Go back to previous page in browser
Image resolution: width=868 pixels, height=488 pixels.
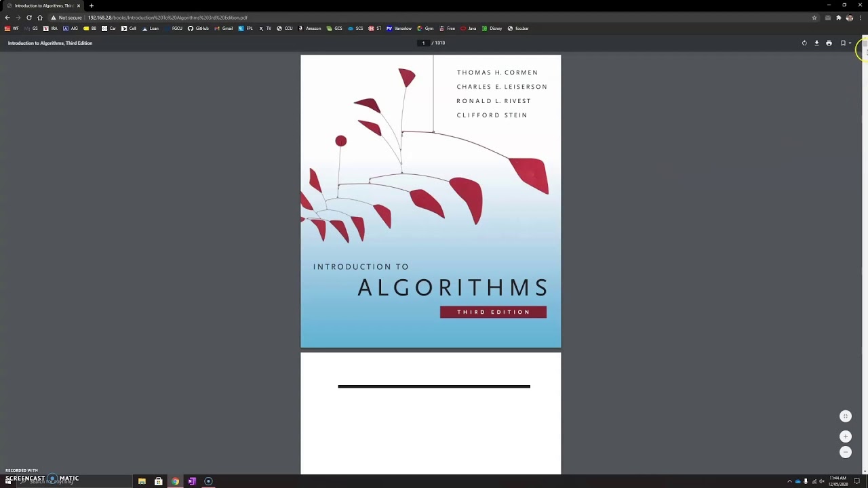point(7,18)
